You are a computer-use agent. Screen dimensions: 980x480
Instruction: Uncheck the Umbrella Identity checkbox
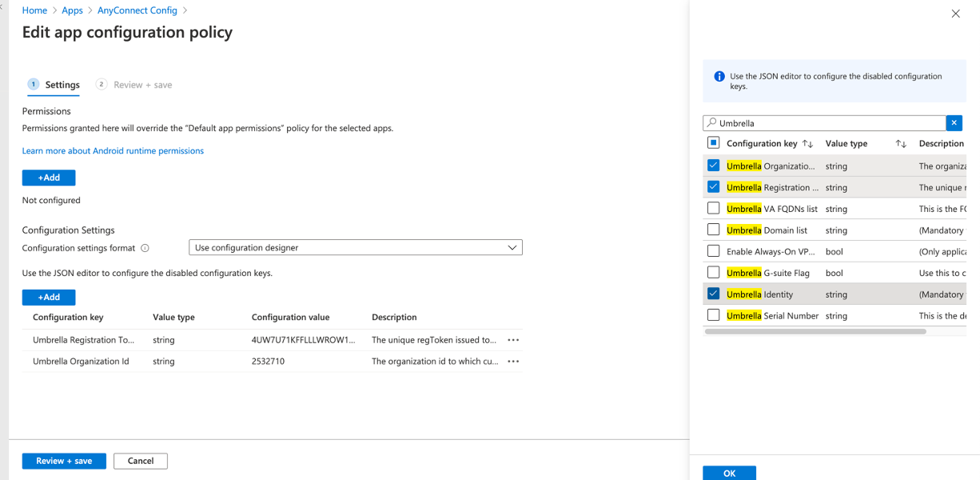(713, 294)
